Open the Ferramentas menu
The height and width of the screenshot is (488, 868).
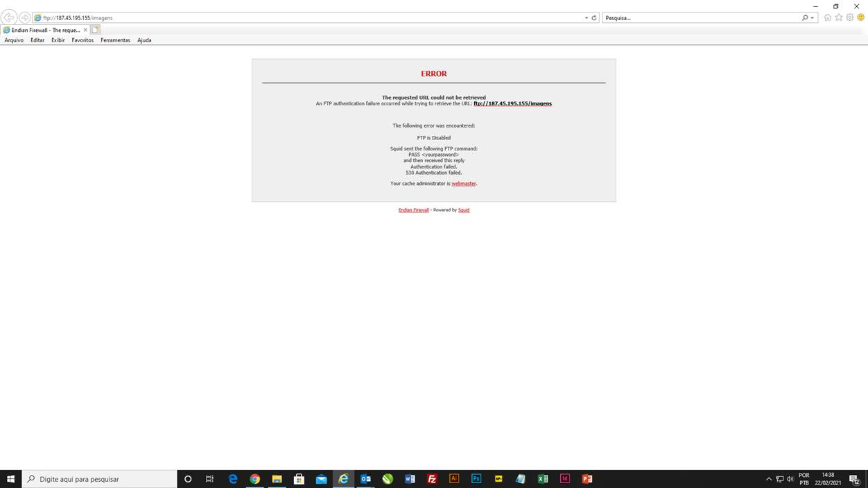pyautogui.click(x=115, y=40)
